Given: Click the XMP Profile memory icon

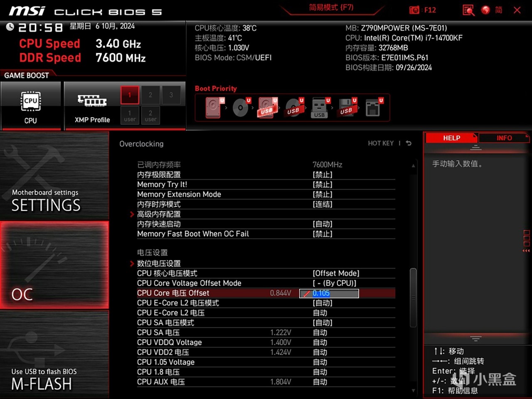Looking at the screenshot, I should point(92,100).
